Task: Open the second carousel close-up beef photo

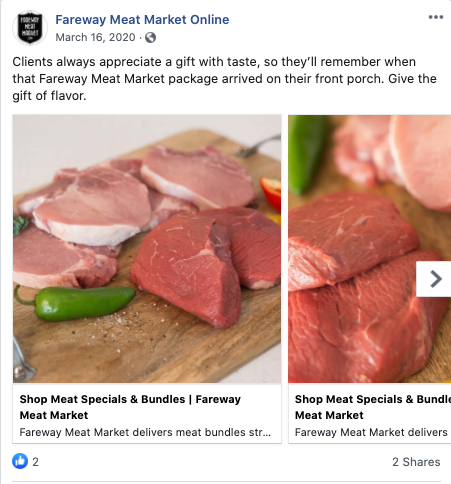Action: [370, 249]
